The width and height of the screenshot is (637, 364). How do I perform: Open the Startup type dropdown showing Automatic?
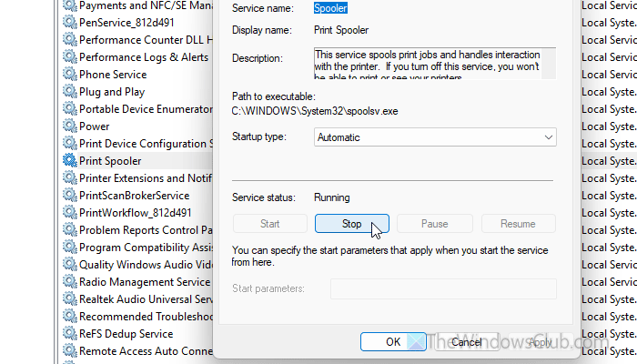(435, 137)
